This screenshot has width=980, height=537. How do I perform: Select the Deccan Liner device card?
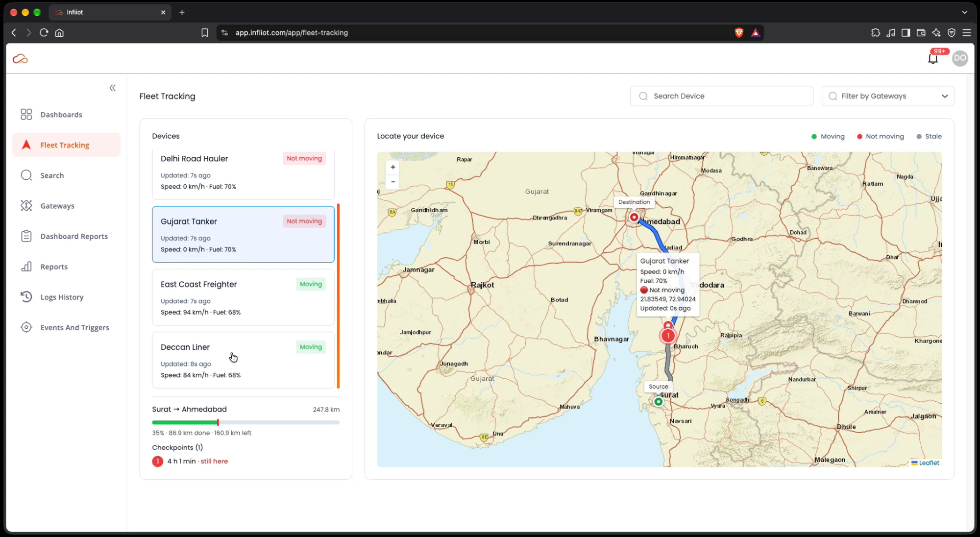point(243,360)
